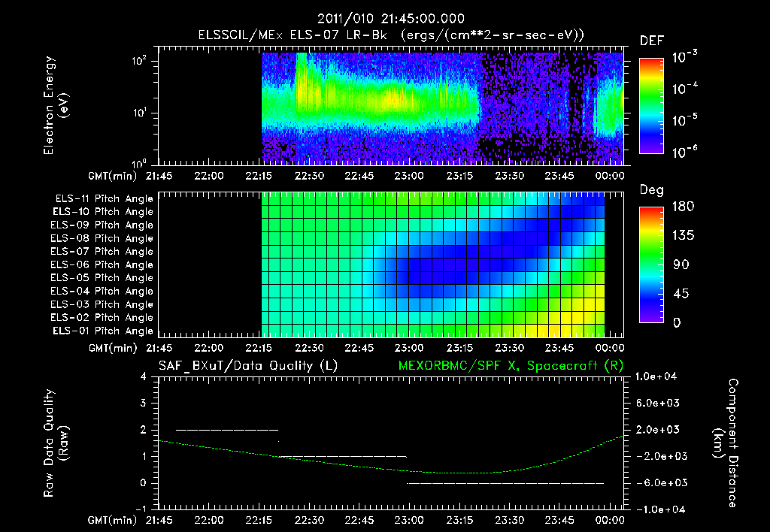Click the "GMT(min)" label under the spectrogram
770x532 pixels.
click(113, 176)
